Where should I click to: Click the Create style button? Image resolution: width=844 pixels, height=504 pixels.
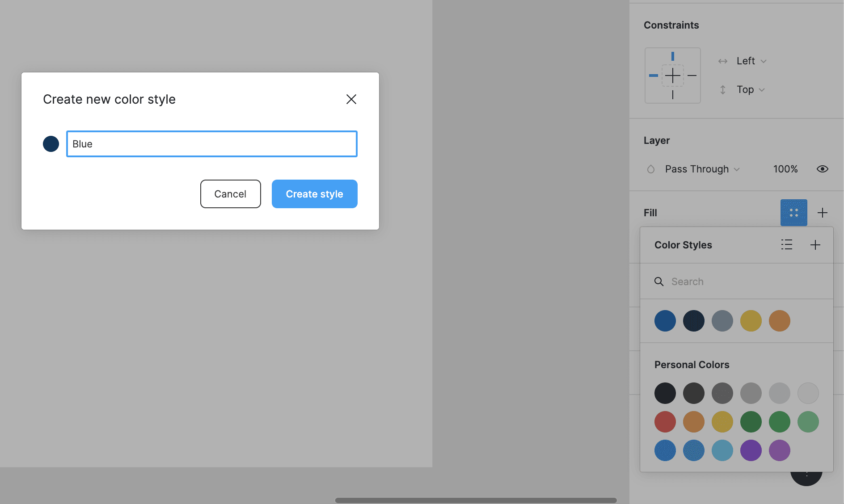[315, 194]
